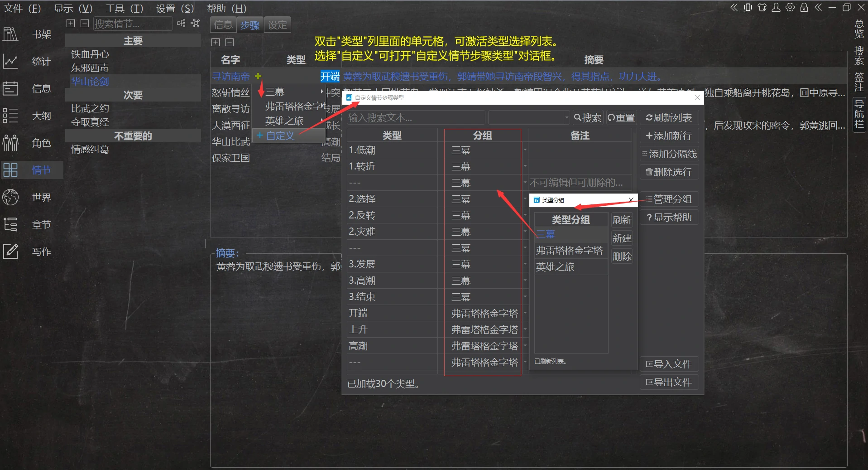This screenshot has width=868, height=470.
Task: Choose 自定义 in the type menu
Action: (289, 136)
